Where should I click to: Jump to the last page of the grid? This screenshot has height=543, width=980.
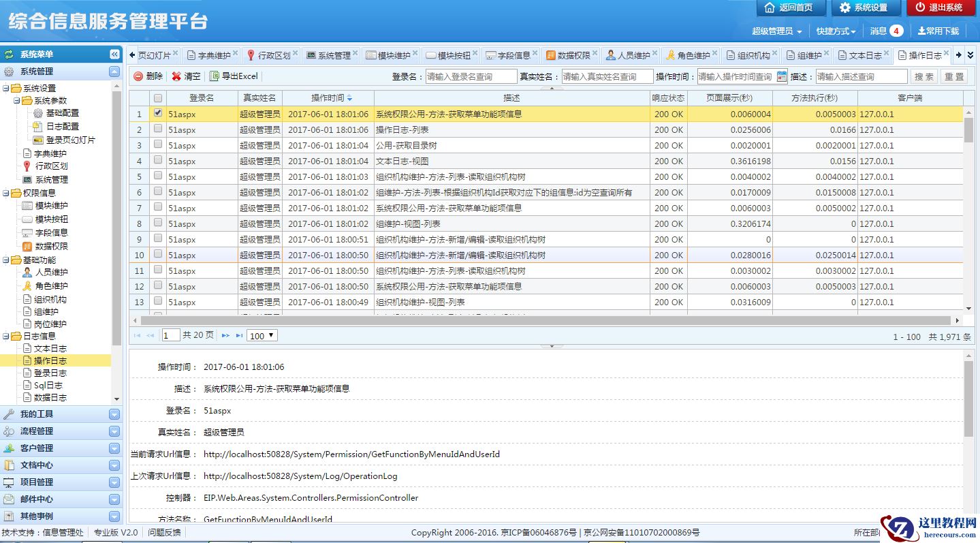[x=239, y=335]
